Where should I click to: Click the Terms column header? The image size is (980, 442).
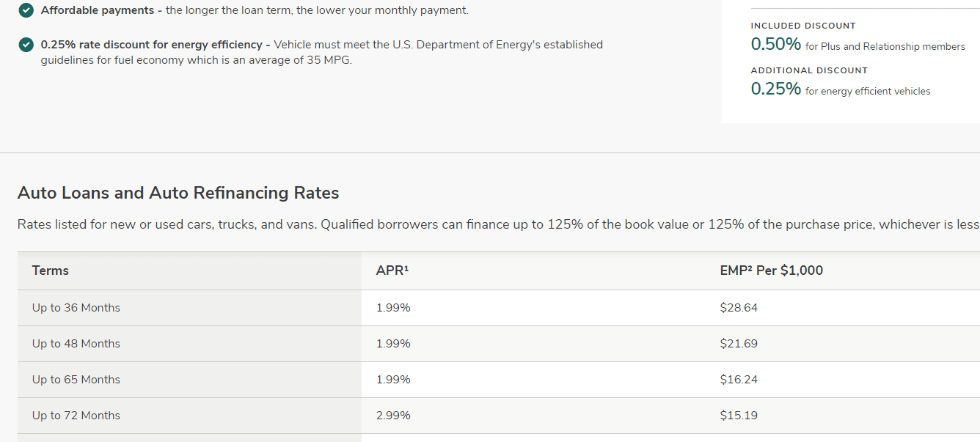51,270
